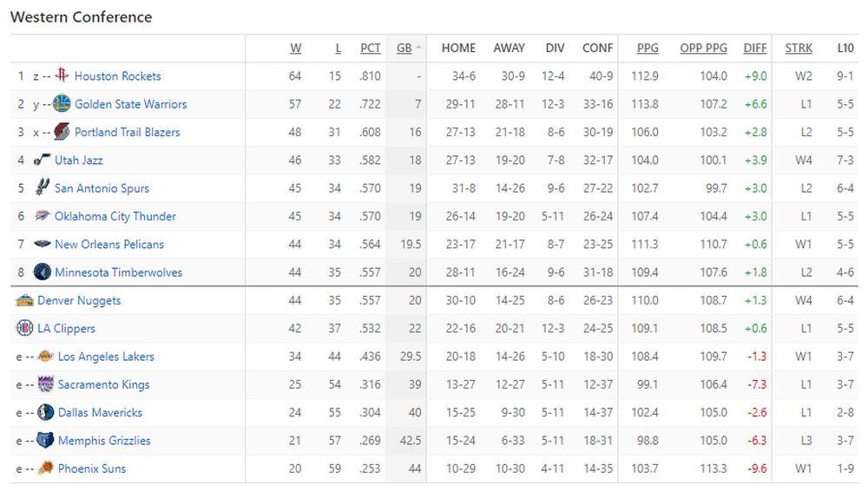Click the Portland Trail Blazers logo

(x=62, y=132)
